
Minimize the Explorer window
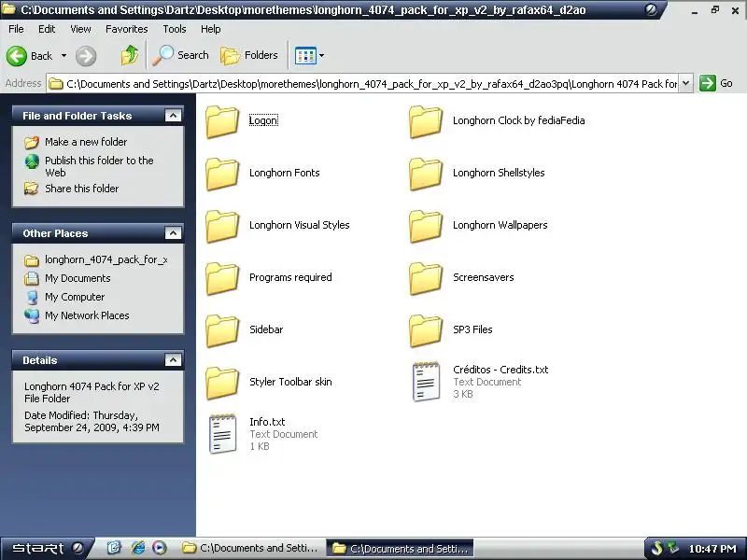point(695,10)
